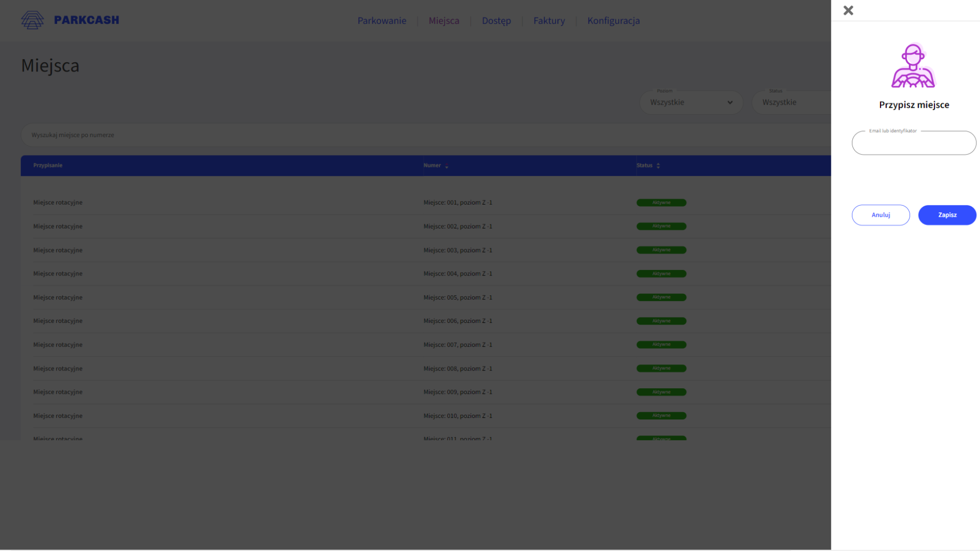Click Aktywne status badge for Miejsce 001
This screenshot has width=980, height=551.
coord(661,203)
